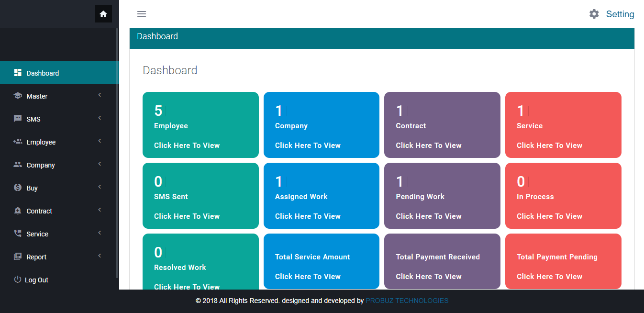This screenshot has width=644, height=313.
Task: Click the sidebar vertical scrollbar
Action: (117, 153)
